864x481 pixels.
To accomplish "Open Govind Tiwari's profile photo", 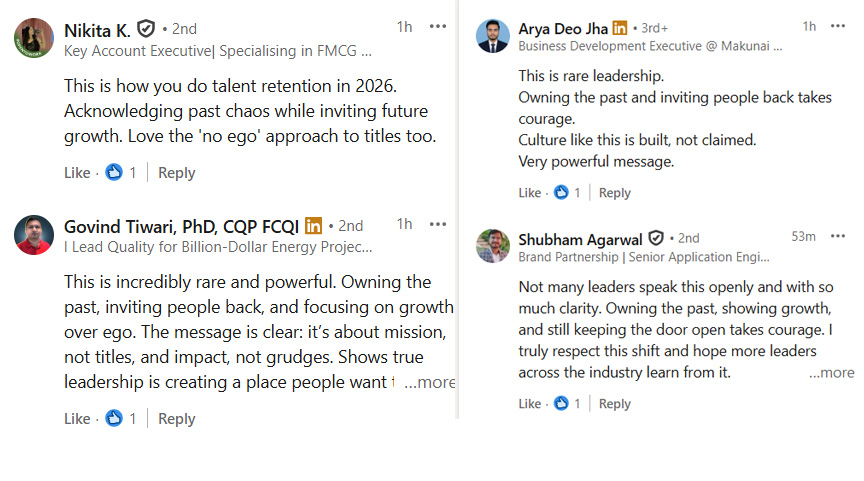I will pyautogui.click(x=33, y=234).
